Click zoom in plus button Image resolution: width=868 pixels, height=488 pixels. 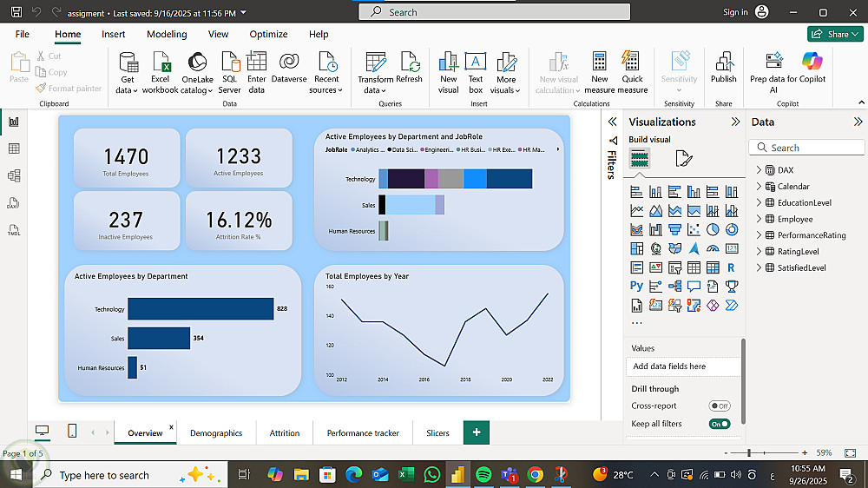[x=805, y=453]
